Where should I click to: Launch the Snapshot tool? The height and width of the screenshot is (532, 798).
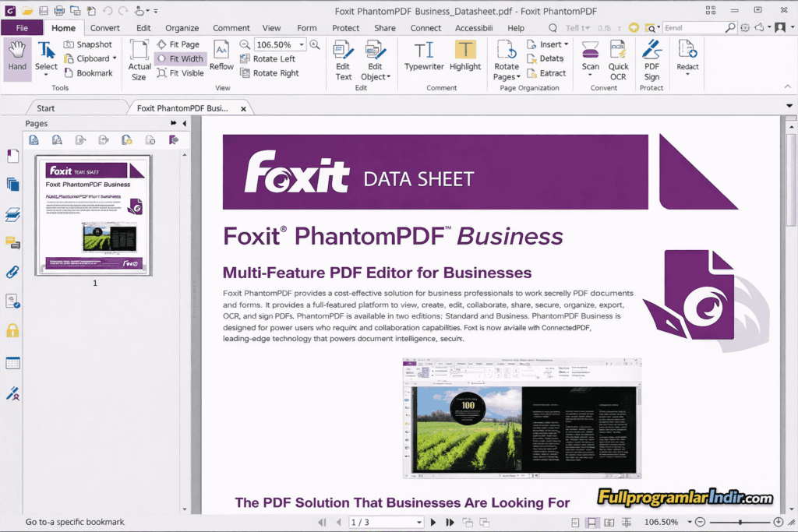[x=90, y=44]
